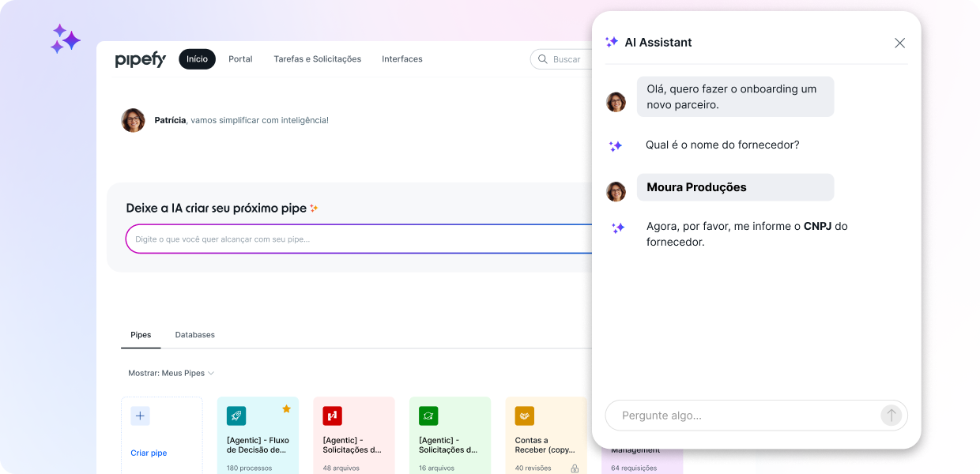Image resolution: width=980 pixels, height=474 pixels.
Task: Click the green planet pipe icon
Action: coord(428,416)
